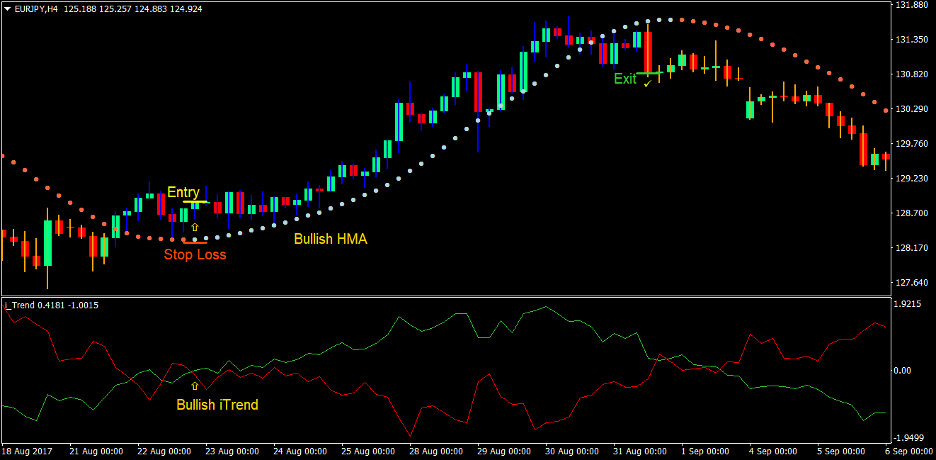
Task: Click the i_Trend 0.4181 -1.0015 indicator label
Action: pos(51,305)
